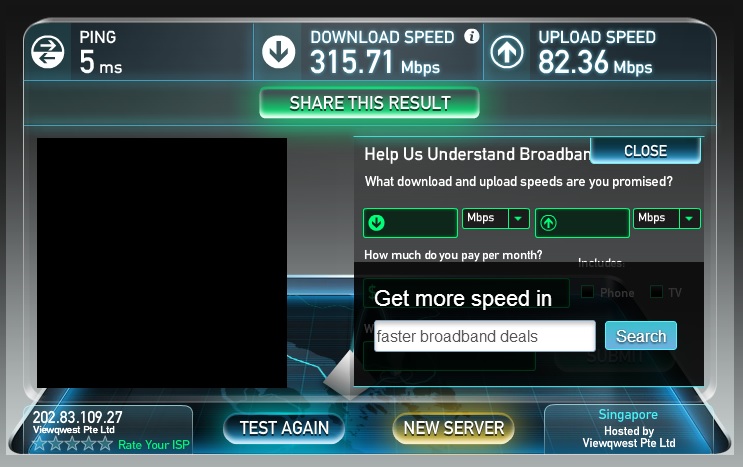Tick the TV checkbox
Screen dimensions: 743x467
tap(656, 292)
